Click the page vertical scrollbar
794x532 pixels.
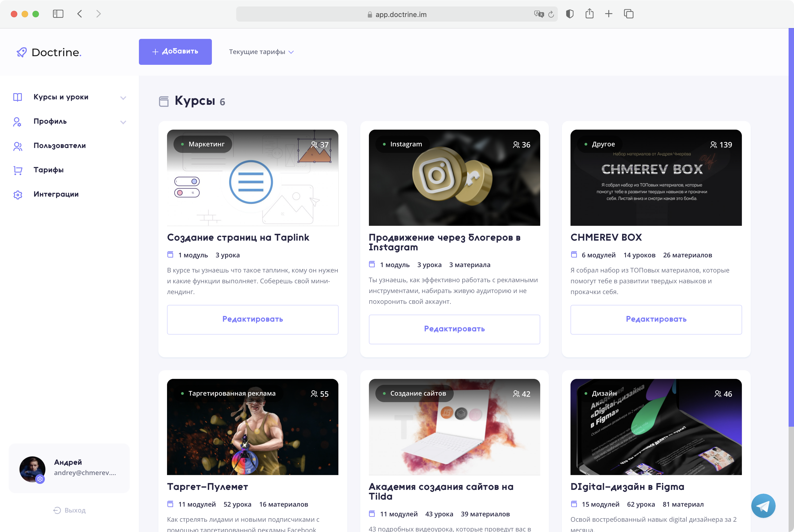(x=791, y=227)
